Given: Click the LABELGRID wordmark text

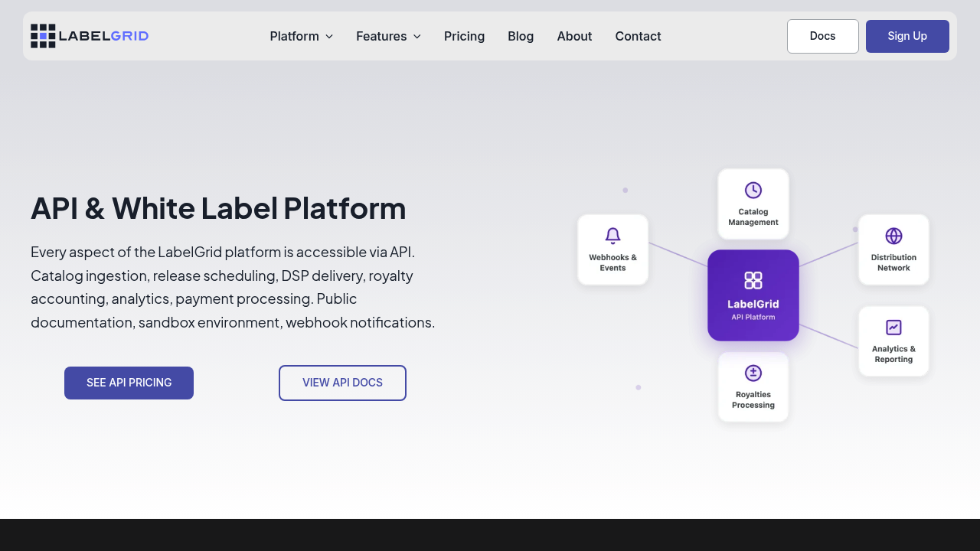Looking at the screenshot, I should (103, 36).
